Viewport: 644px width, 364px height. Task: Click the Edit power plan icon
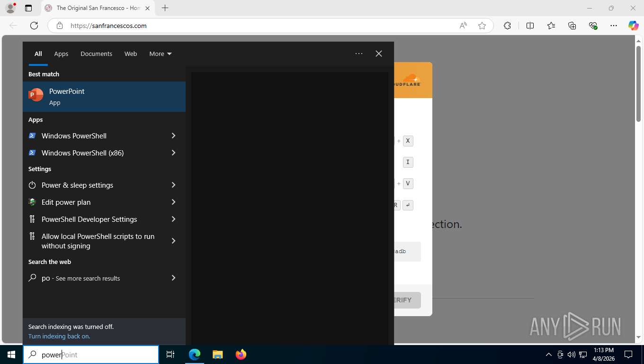[32, 202]
